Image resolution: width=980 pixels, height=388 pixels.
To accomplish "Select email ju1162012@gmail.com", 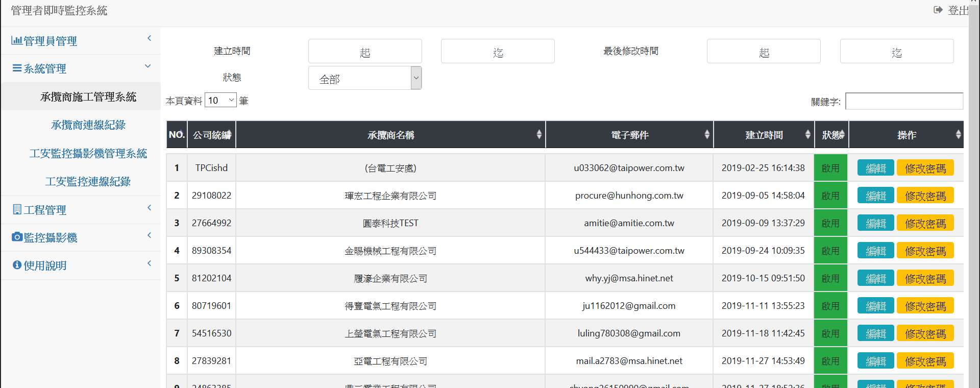I will tap(629, 306).
